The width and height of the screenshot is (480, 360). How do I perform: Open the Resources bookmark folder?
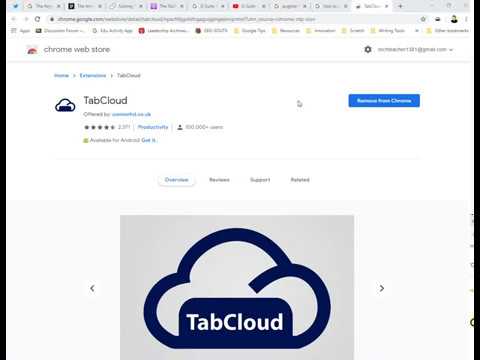286,31
